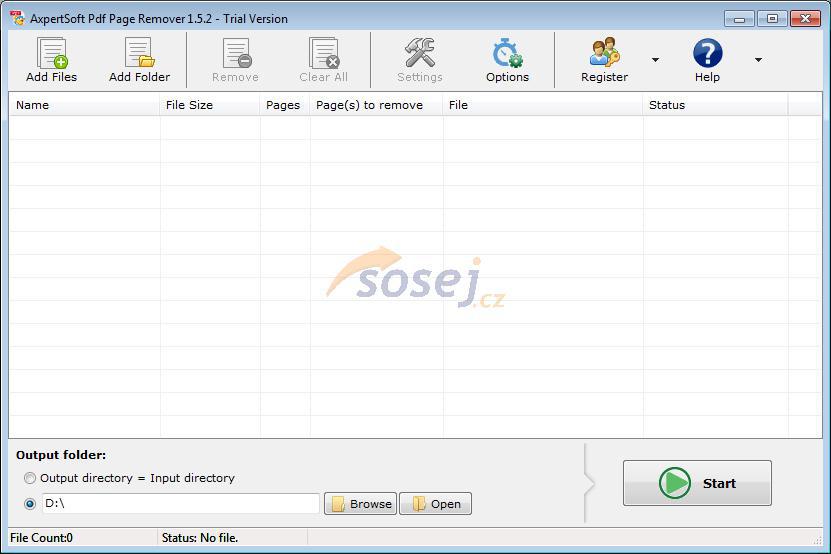The image size is (831, 554).
Task: Click the Remove toolbar icon
Action: click(236, 53)
